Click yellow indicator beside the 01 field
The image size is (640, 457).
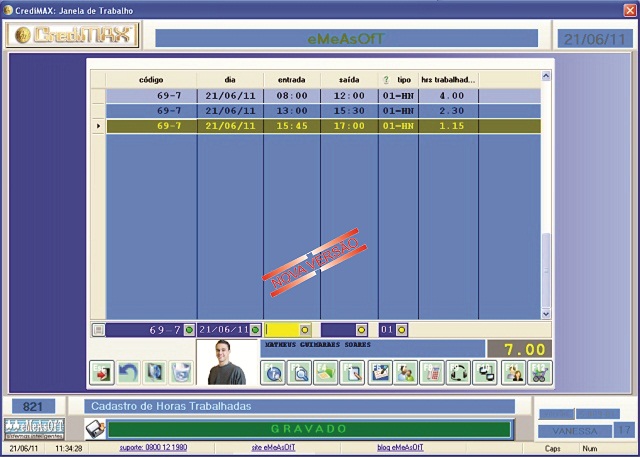[402, 330]
